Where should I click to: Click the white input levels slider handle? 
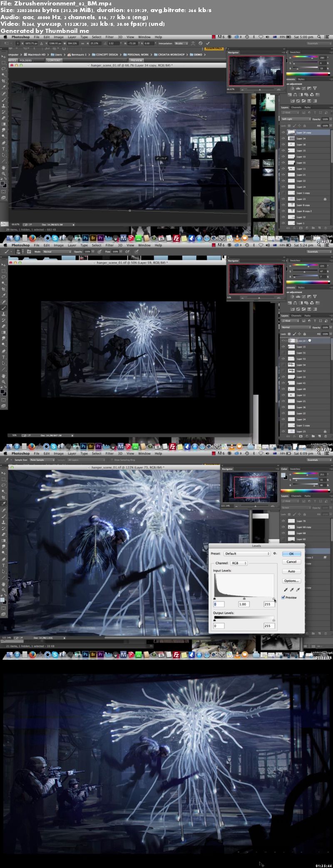coord(274,599)
